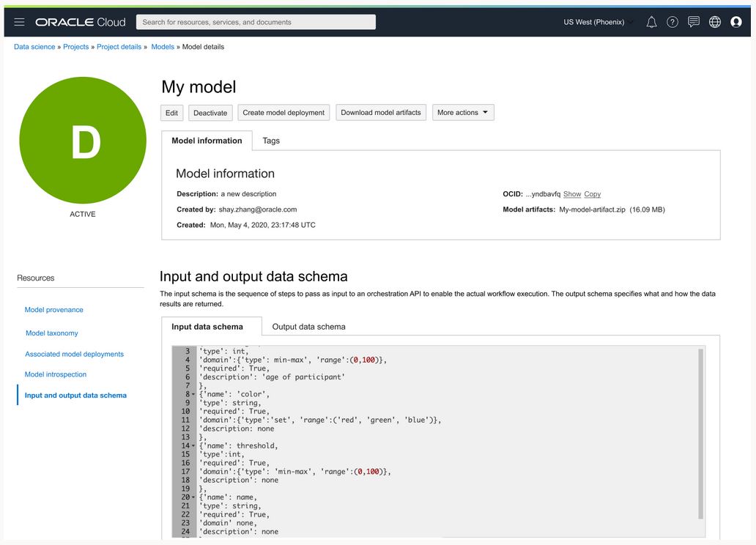Viewport: 756px width, 545px height.
Task: Open the US West (Phoenix) region selector
Action: coord(596,22)
